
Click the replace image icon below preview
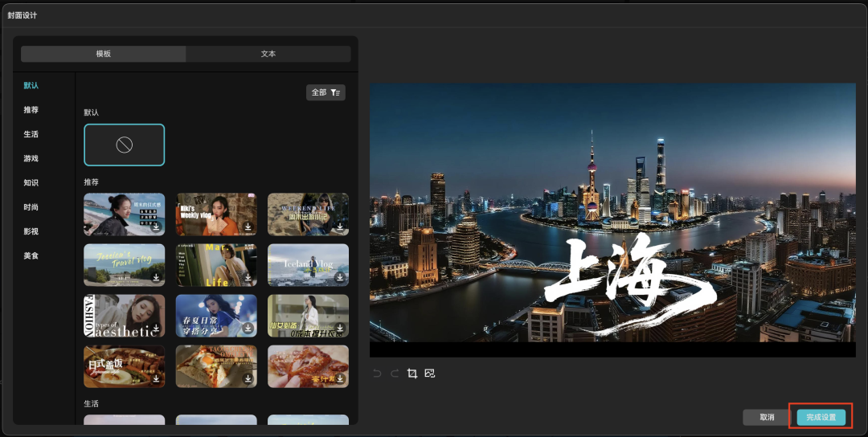[x=430, y=374]
